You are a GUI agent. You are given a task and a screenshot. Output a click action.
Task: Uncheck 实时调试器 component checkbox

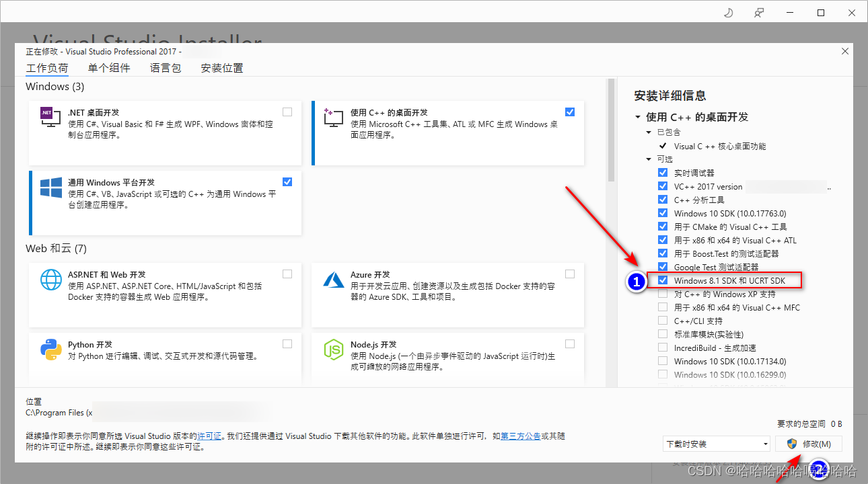663,173
